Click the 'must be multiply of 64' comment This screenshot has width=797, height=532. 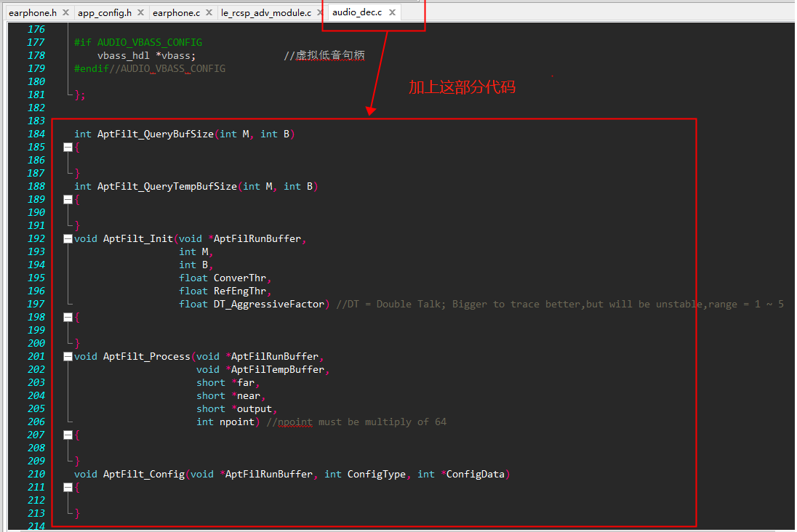pos(383,422)
